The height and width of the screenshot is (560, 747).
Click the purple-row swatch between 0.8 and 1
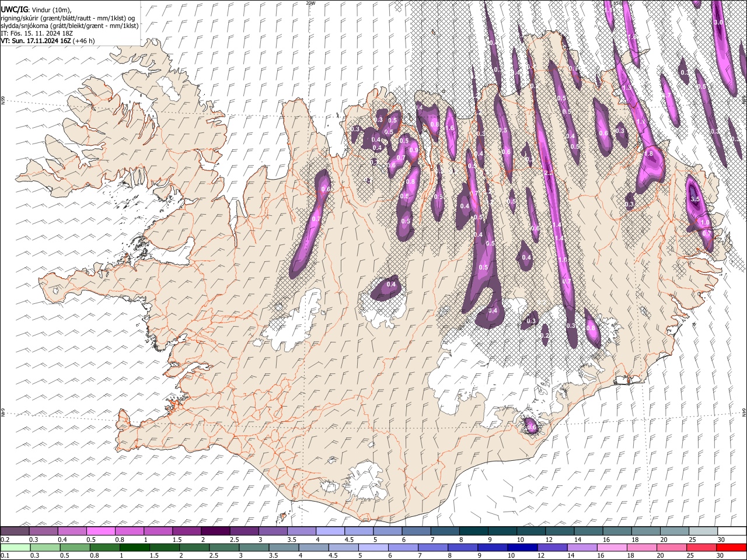click(x=129, y=531)
